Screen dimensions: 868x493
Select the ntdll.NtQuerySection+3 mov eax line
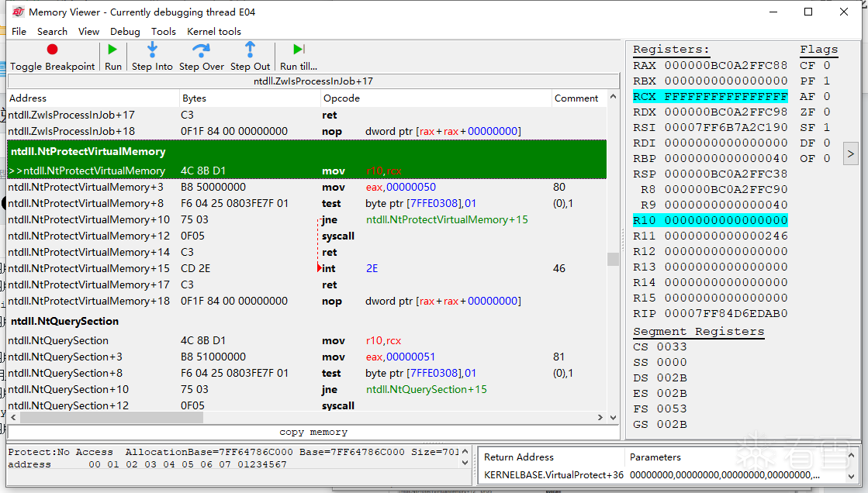coord(306,357)
